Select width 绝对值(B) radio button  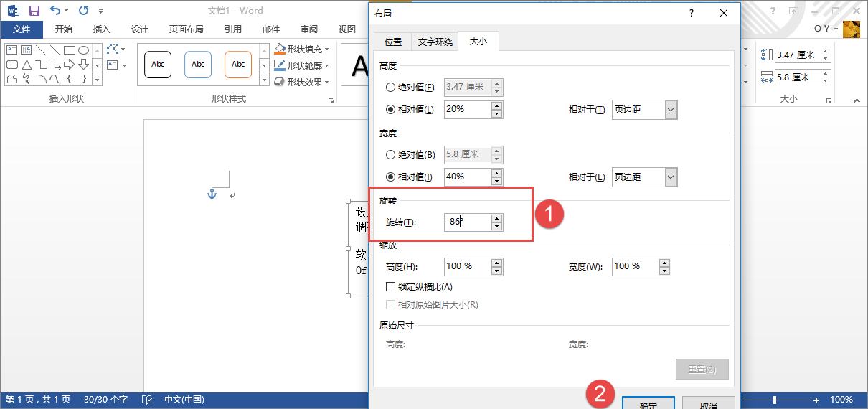390,154
